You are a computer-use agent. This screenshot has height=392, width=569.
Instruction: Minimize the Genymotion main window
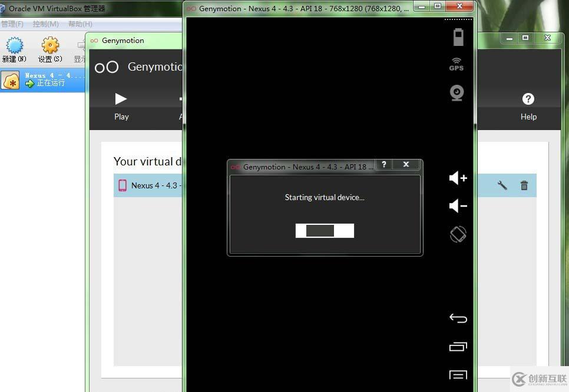pyautogui.click(x=510, y=38)
